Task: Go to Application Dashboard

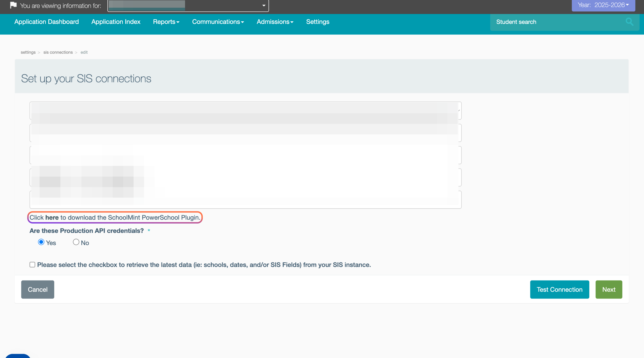Action: (x=46, y=22)
